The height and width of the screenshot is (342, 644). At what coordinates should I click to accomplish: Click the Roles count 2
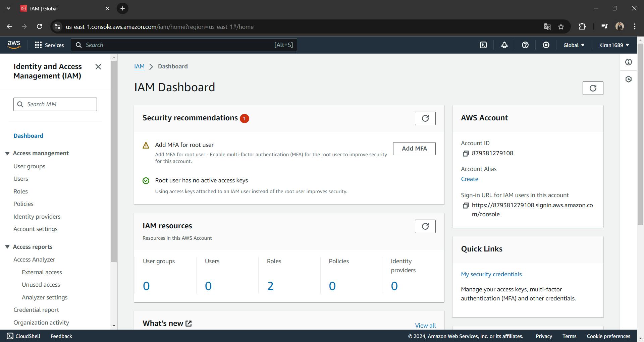[x=270, y=286]
